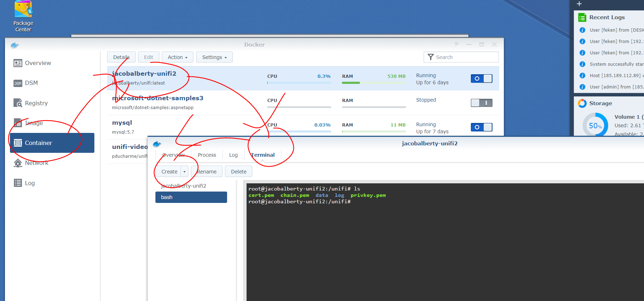Viewport: 644px width, 301px height.
Task: Click '530 MB' RAM value
Action: (396, 76)
